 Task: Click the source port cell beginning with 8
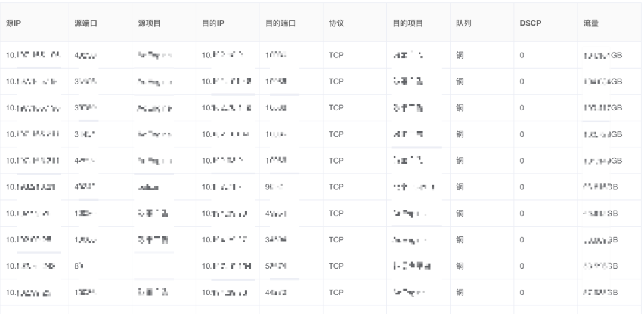click(x=79, y=266)
